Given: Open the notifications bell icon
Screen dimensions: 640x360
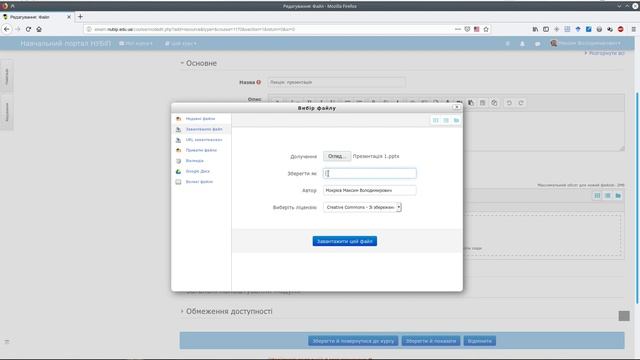Looking at the screenshot, I should (522, 44).
